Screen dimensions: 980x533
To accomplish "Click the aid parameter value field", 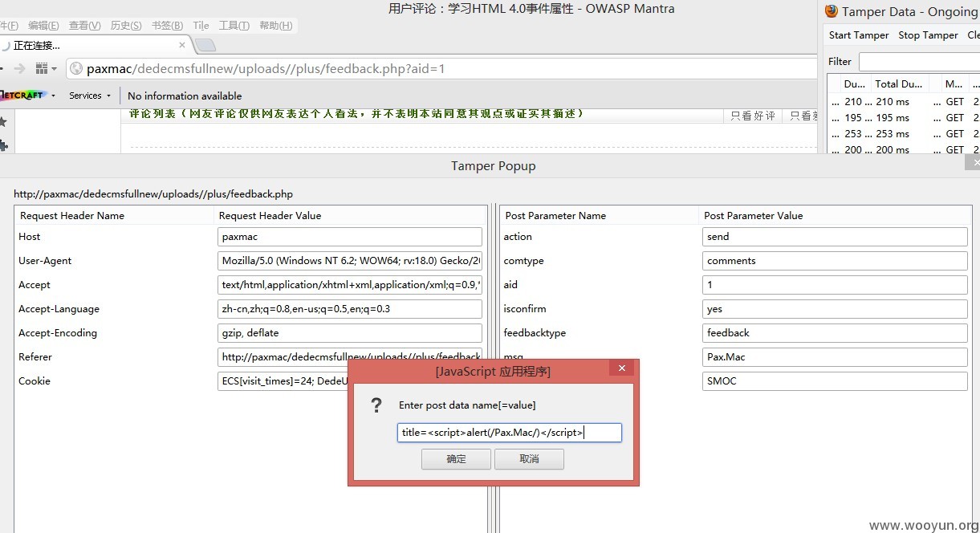I will click(x=835, y=285).
